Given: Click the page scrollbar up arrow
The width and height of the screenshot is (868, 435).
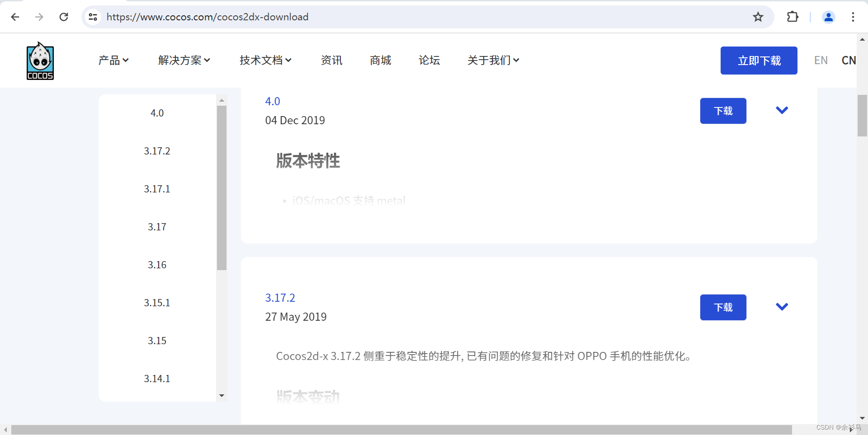Looking at the screenshot, I should (862, 40).
